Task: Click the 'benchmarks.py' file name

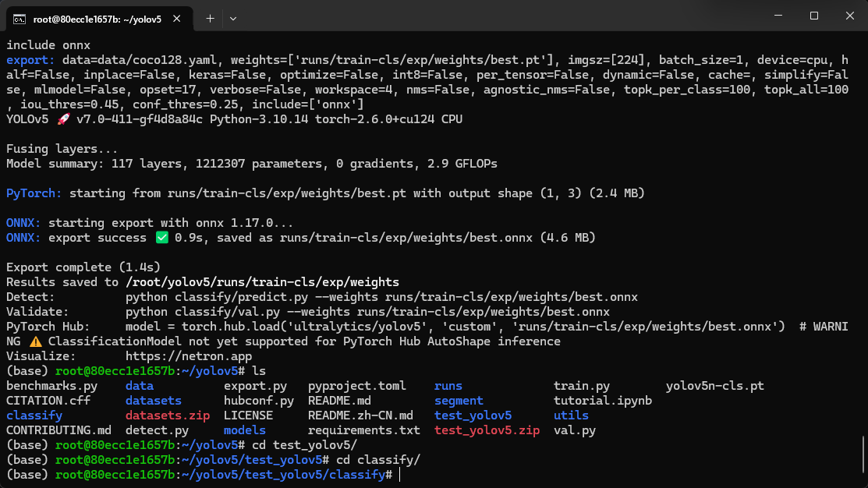Action: click(x=52, y=386)
